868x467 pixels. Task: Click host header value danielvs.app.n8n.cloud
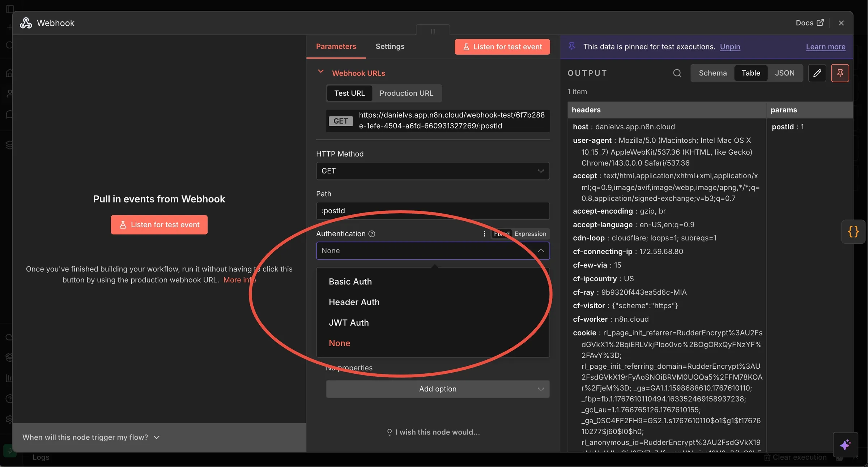tap(635, 127)
